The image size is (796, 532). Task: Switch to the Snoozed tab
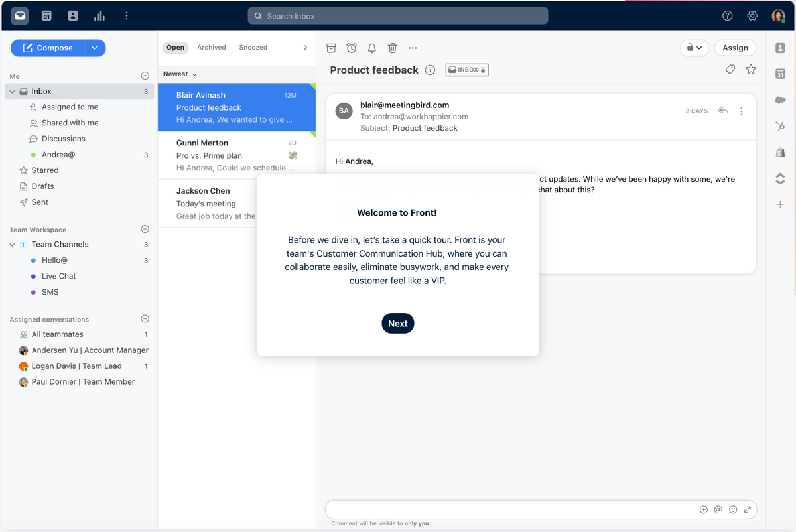point(253,48)
